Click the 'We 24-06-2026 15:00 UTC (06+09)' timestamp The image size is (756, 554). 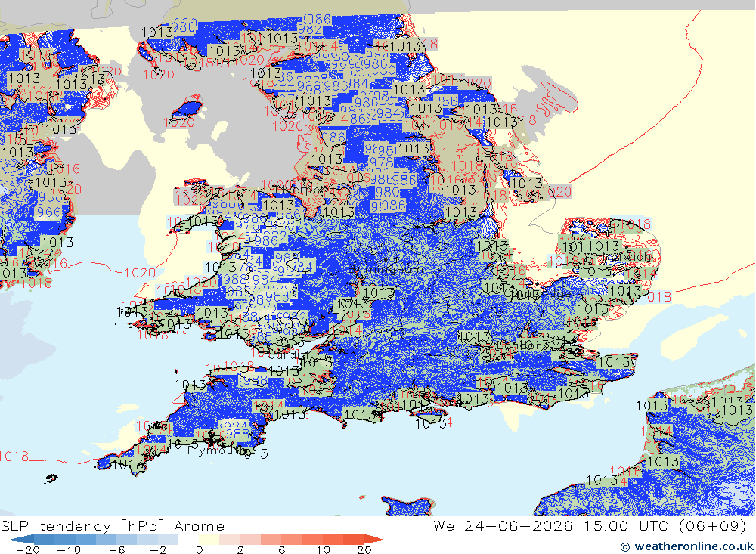tap(590, 525)
